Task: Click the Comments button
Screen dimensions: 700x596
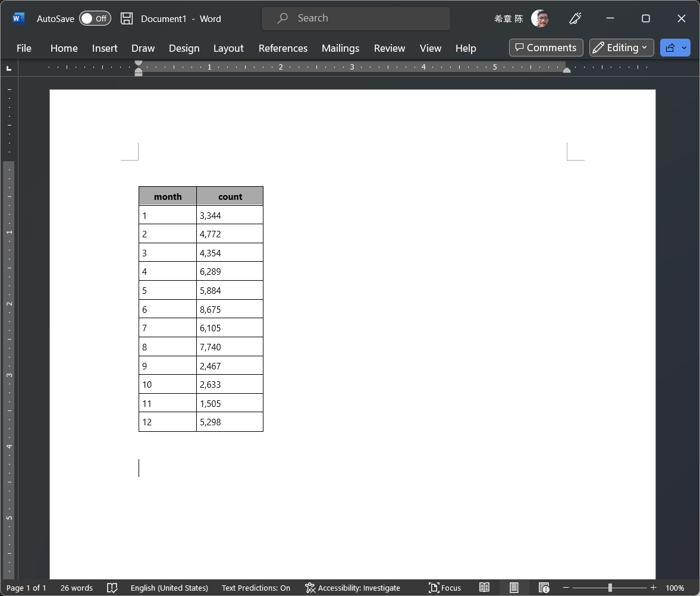Action: coord(546,48)
